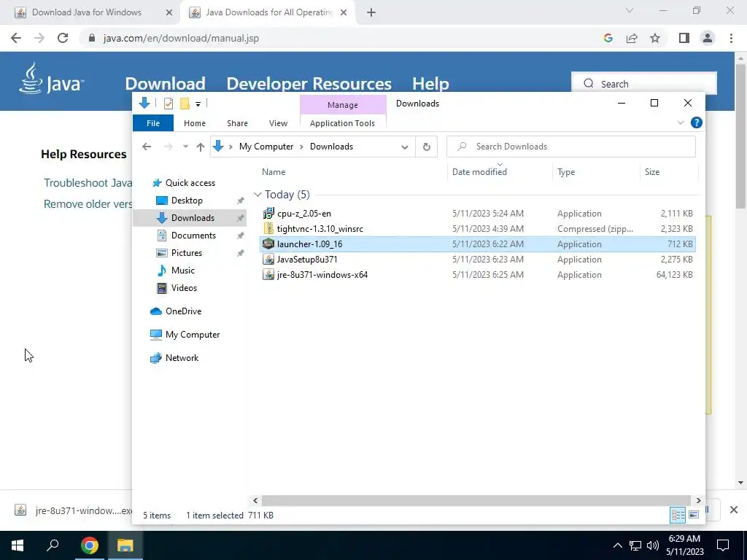Click the Google icon in address bar
The image size is (747, 560).
608,38
